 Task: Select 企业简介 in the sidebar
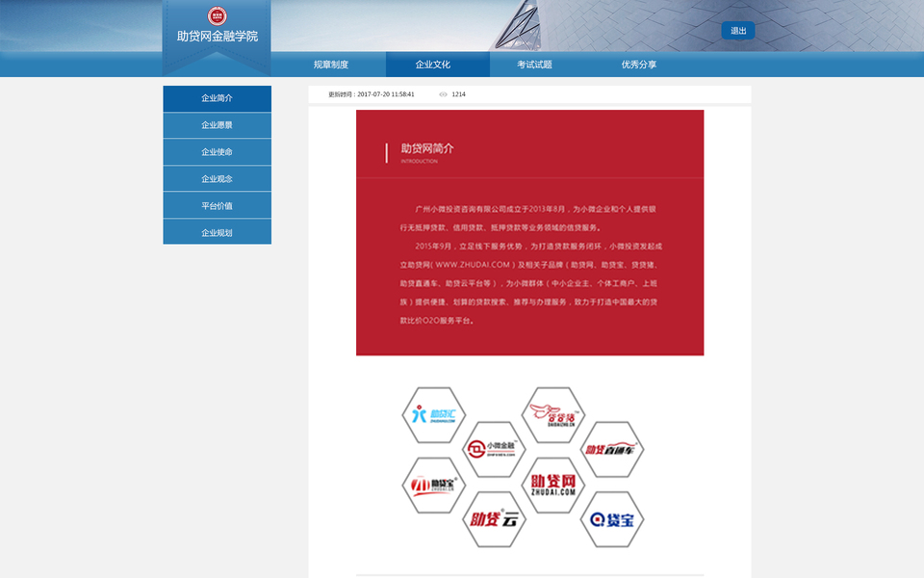click(x=217, y=98)
